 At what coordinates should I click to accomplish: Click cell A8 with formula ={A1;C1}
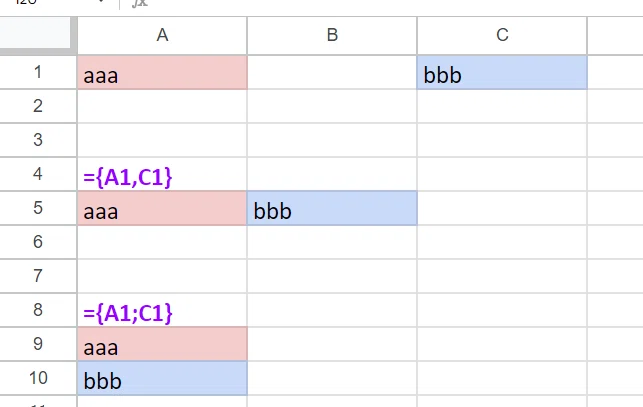coord(162,310)
